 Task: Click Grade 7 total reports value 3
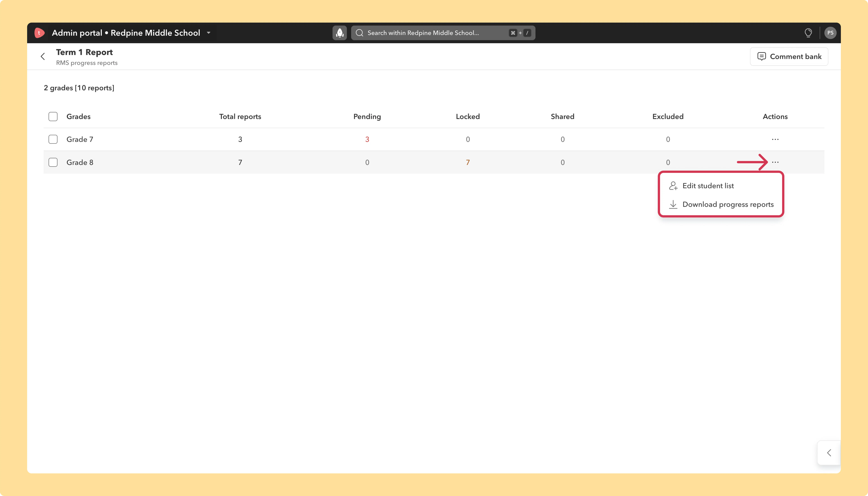[240, 139]
